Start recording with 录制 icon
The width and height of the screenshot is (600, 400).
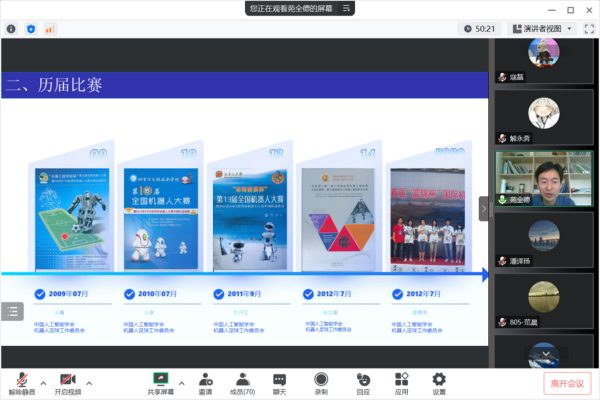tap(321, 380)
